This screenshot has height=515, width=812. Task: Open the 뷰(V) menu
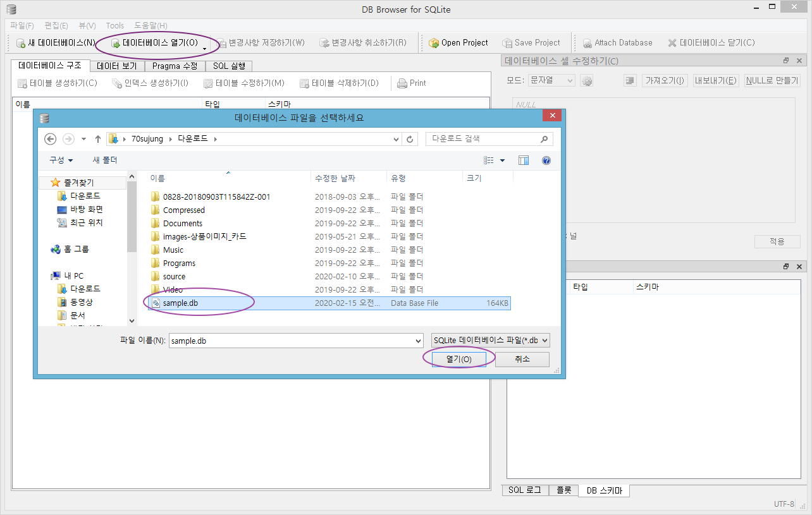[87, 25]
